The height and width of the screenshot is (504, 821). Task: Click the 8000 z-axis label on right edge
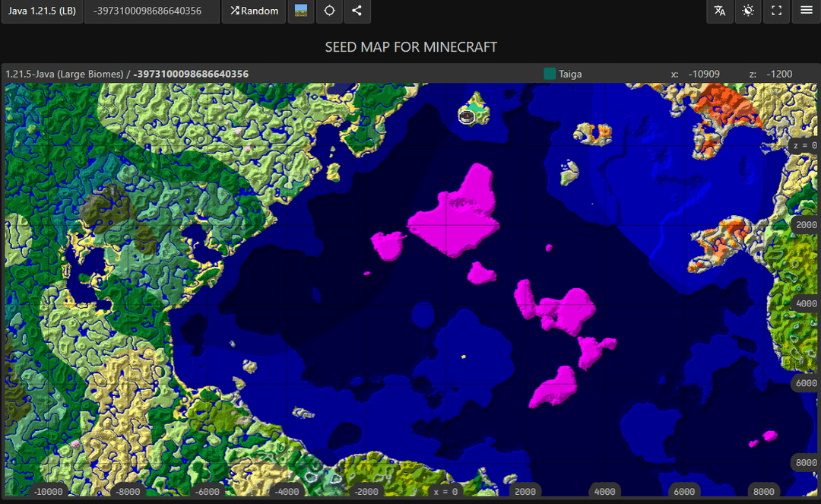(804, 462)
